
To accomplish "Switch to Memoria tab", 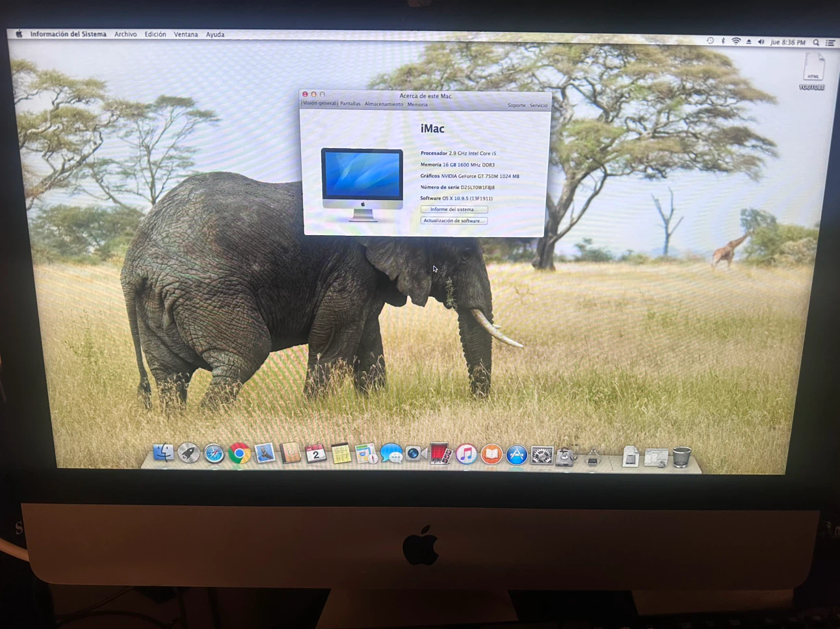I will point(417,105).
